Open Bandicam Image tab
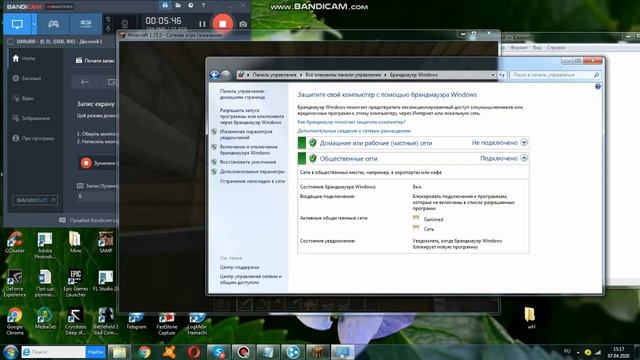The height and width of the screenshot is (360, 640). (31, 118)
